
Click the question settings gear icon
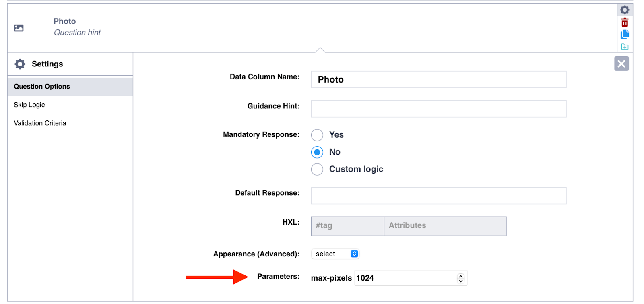click(624, 10)
